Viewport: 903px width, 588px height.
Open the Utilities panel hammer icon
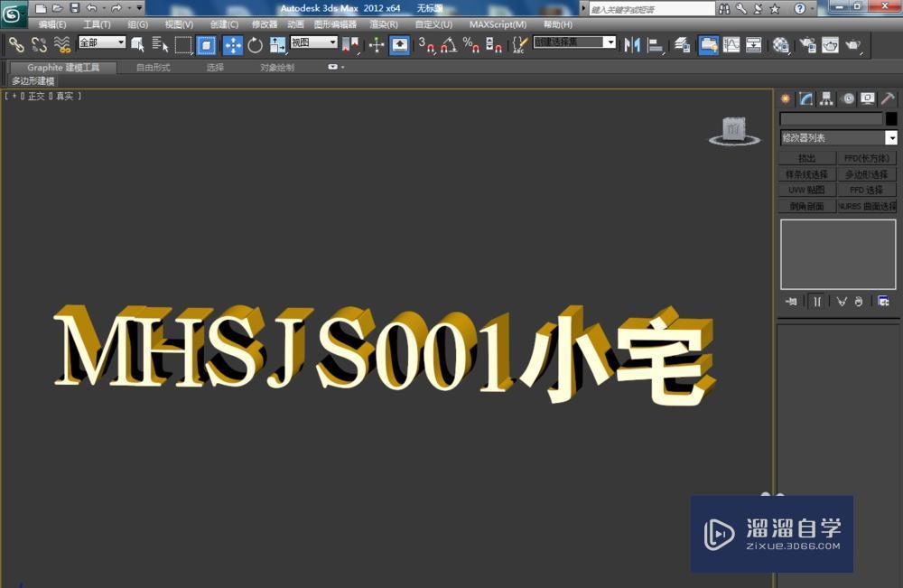click(886, 98)
